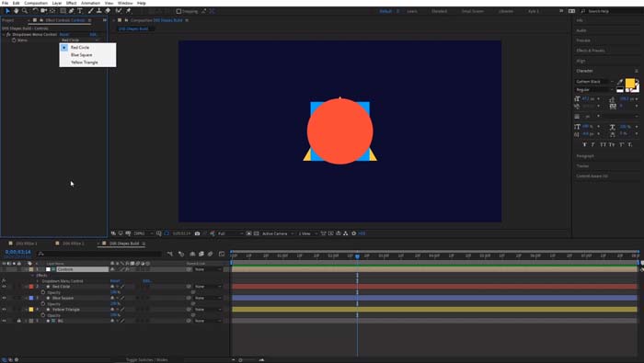Select the Hand tool
The image size is (644, 363).
(17, 11)
